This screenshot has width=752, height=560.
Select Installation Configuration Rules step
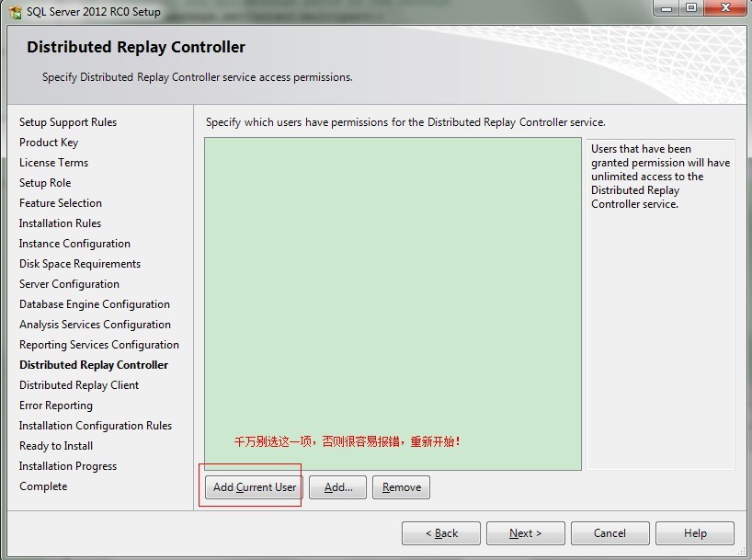click(96, 426)
